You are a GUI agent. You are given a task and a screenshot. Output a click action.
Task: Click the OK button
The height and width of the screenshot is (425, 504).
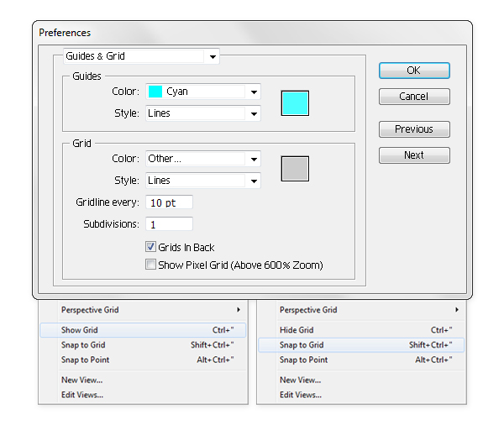point(414,71)
